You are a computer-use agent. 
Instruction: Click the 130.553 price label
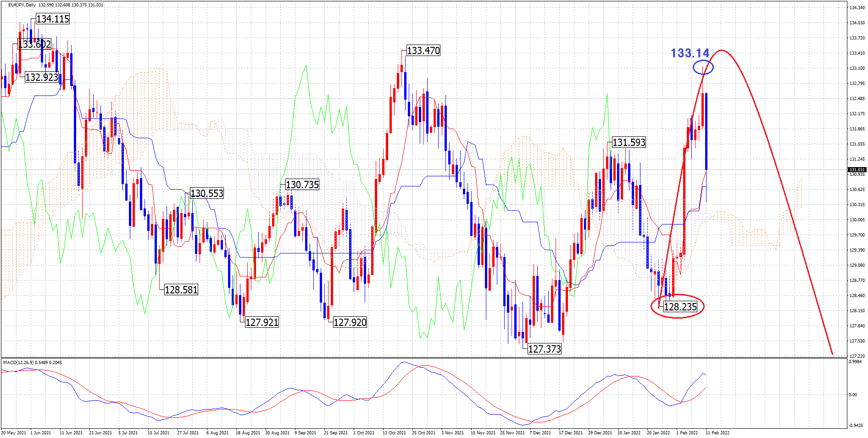[x=206, y=193]
